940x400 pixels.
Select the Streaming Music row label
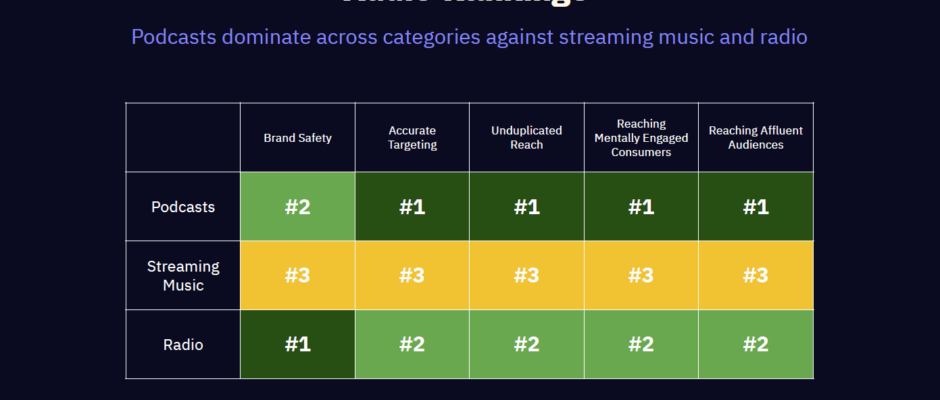click(x=183, y=275)
